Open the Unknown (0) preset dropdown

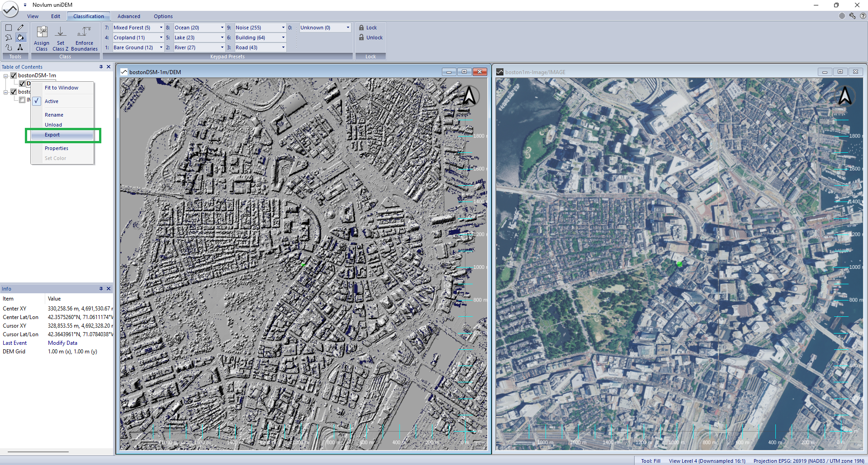[348, 28]
